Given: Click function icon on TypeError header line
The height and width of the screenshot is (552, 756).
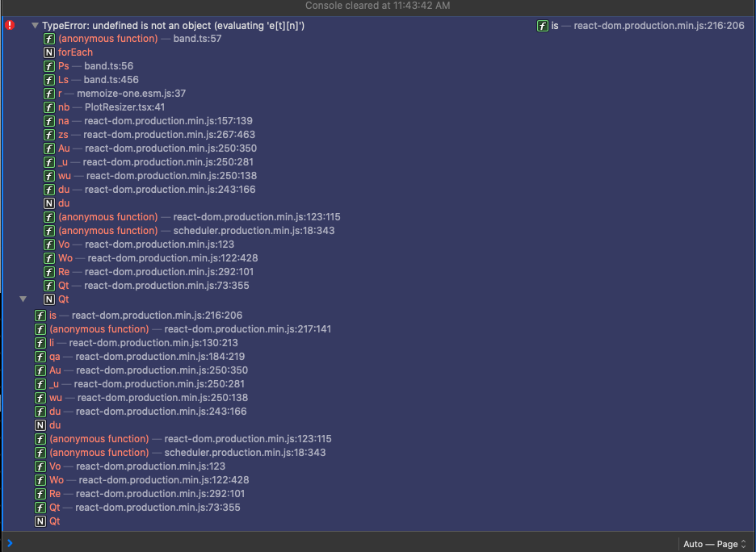Looking at the screenshot, I should pos(543,26).
